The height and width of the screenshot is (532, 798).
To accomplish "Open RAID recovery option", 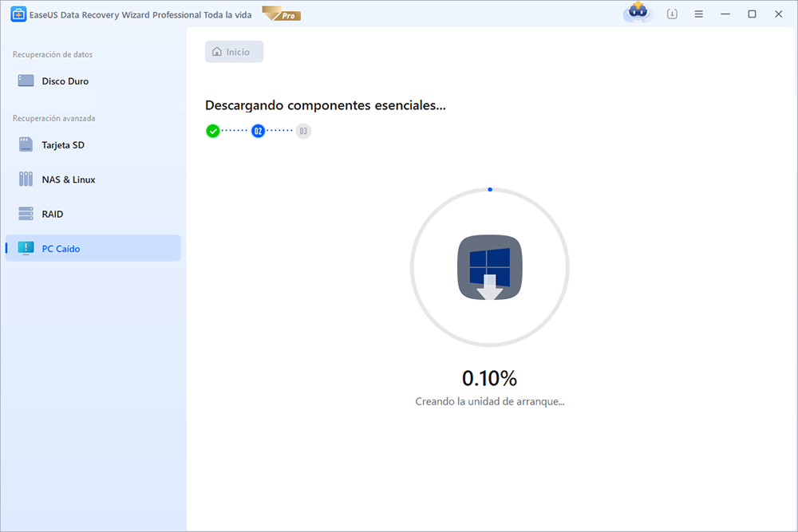I will 93,214.
